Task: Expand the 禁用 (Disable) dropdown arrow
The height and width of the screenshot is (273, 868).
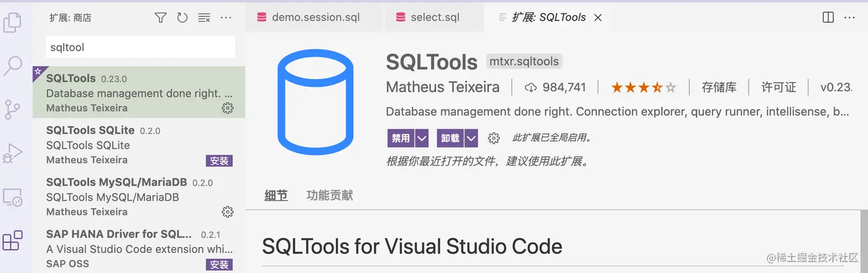Action: point(422,138)
